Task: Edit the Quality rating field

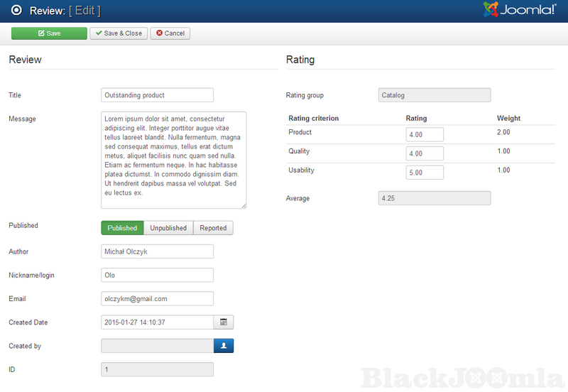Action: 425,153
